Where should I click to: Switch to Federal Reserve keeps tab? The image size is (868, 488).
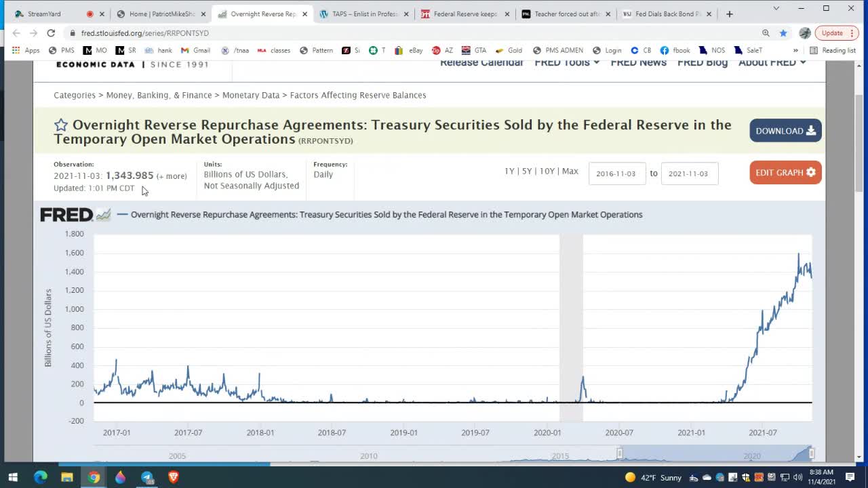(465, 14)
